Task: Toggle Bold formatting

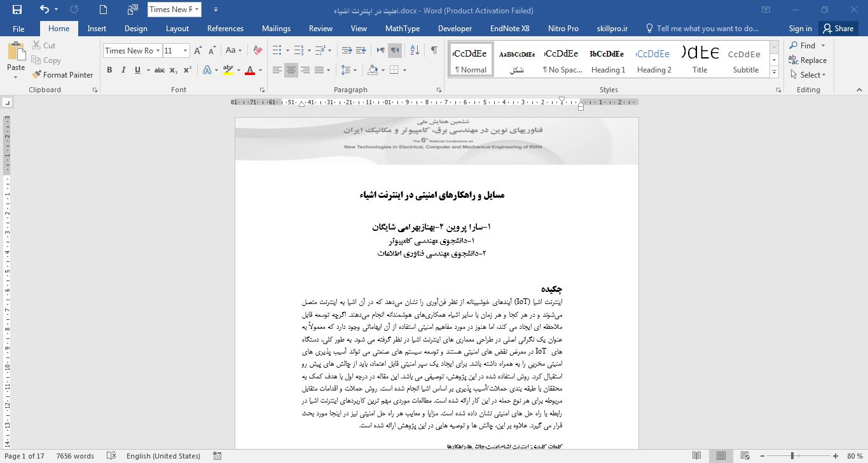Action: (x=109, y=70)
